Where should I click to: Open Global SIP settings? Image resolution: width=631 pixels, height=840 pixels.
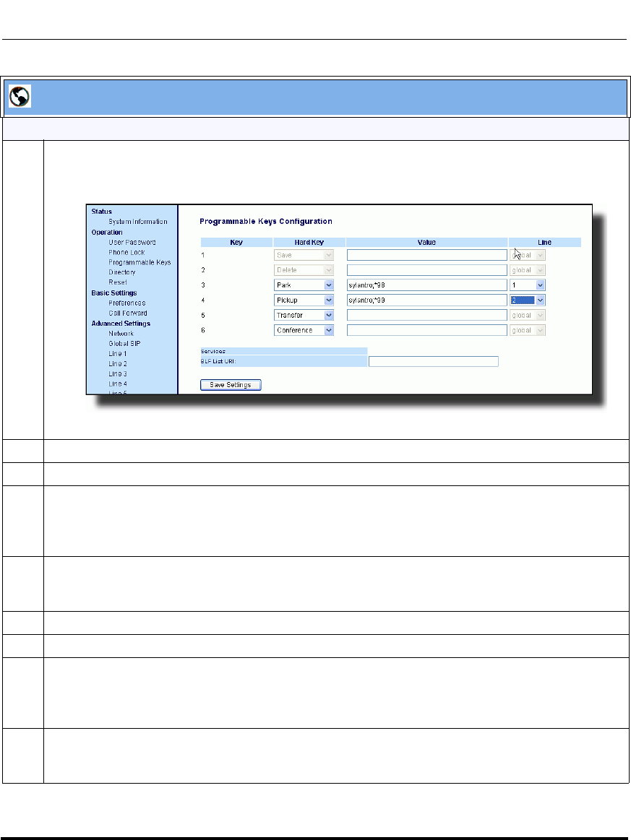pyautogui.click(x=124, y=344)
